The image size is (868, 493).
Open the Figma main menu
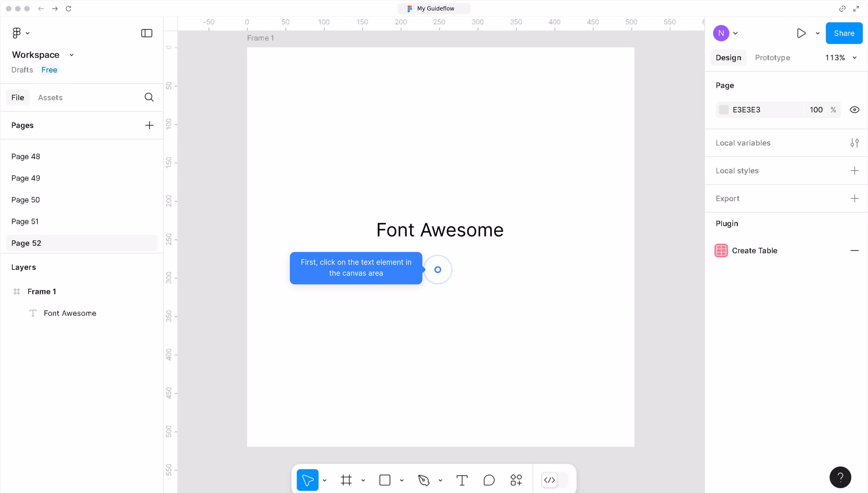[x=16, y=32]
